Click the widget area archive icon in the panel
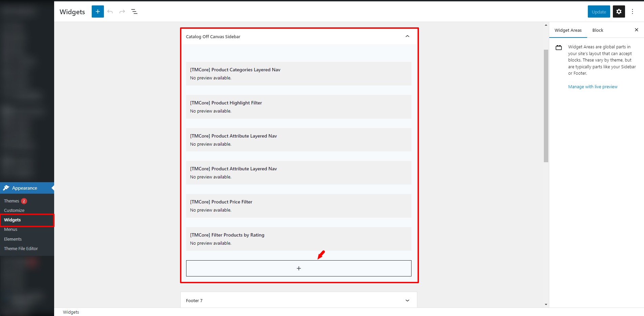This screenshot has height=316, width=644. point(558,47)
